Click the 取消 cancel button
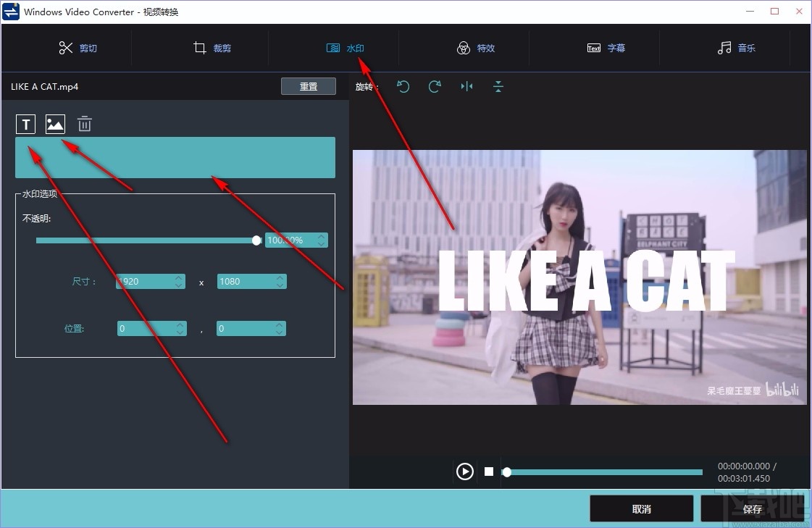Viewport: 812px width, 528px height. 641,508
